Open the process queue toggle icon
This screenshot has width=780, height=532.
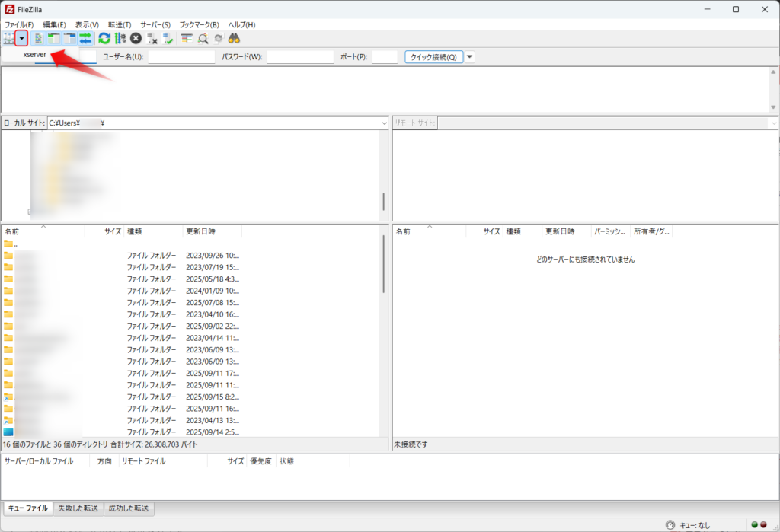[x=120, y=38]
